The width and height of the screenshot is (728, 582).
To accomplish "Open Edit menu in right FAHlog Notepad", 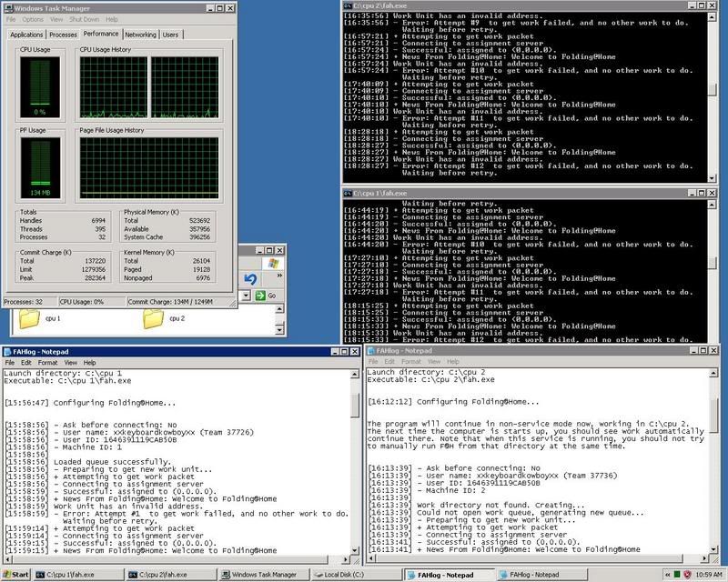I will point(389,362).
